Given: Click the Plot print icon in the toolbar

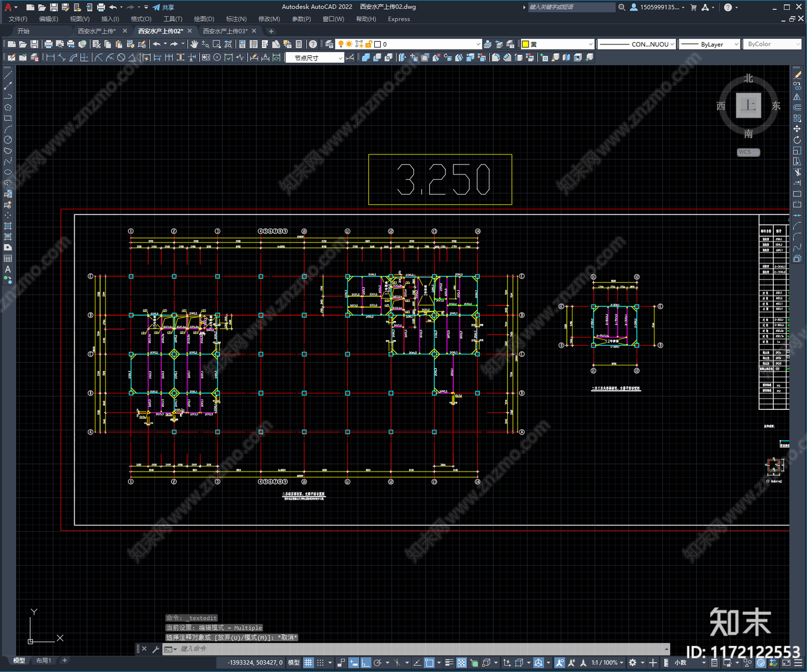Looking at the screenshot, I should (x=48, y=44).
